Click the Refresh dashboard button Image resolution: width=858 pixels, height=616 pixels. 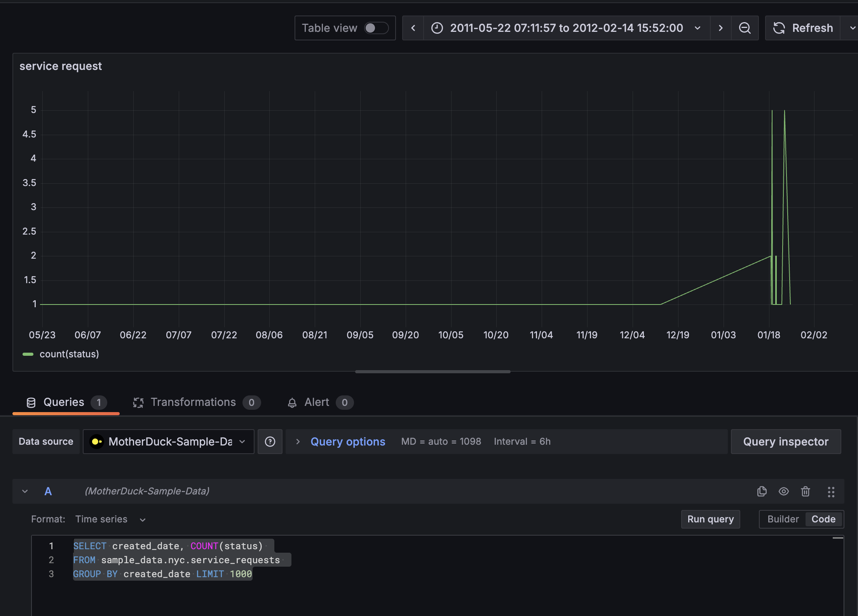803,28
